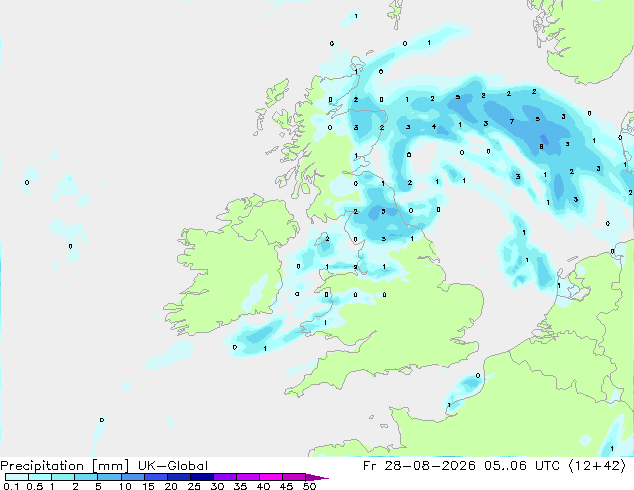Click the 'UK-Global' model label
The height and width of the screenshot is (490, 634).
[x=173, y=466]
